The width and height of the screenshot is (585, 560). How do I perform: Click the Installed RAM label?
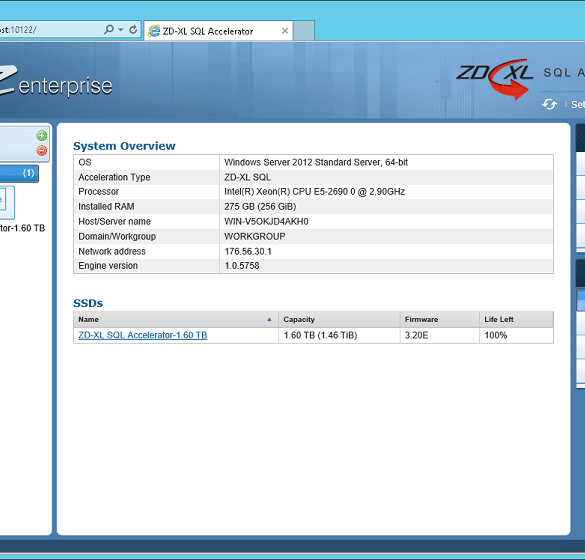pos(106,207)
